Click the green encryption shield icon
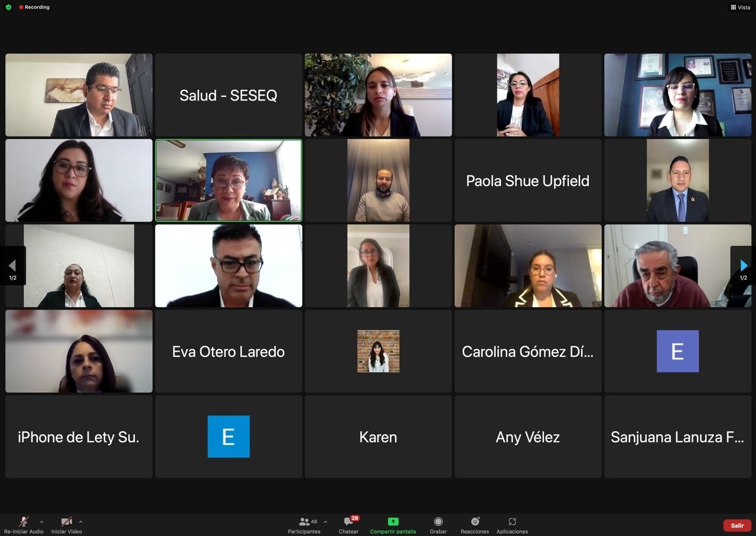The height and width of the screenshot is (536, 756). point(8,7)
